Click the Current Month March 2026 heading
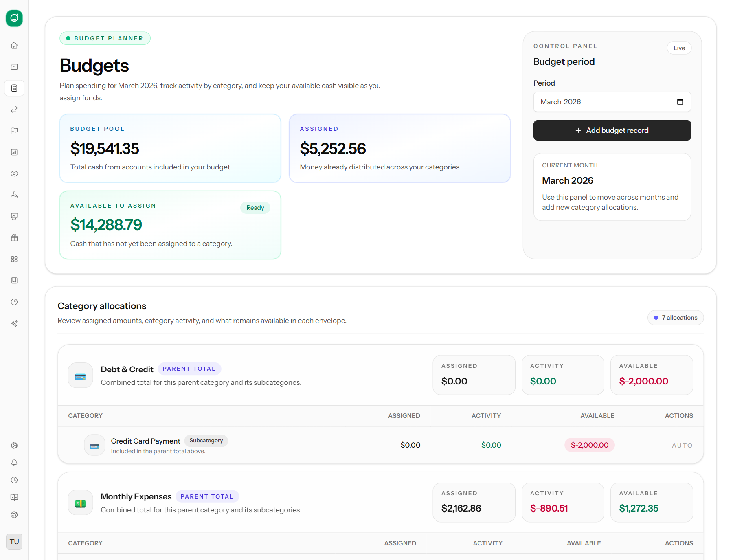This screenshot has width=733, height=560. coord(567,180)
